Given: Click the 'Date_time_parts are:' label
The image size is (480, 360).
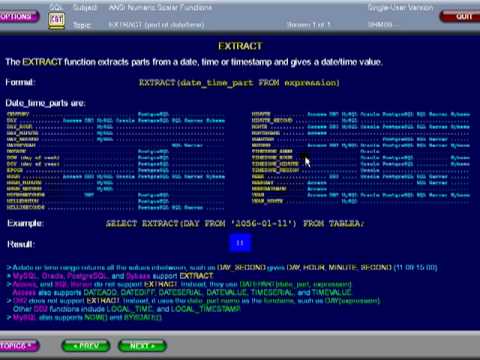Looking at the screenshot, I should pyautogui.click(x=45, y=103).
